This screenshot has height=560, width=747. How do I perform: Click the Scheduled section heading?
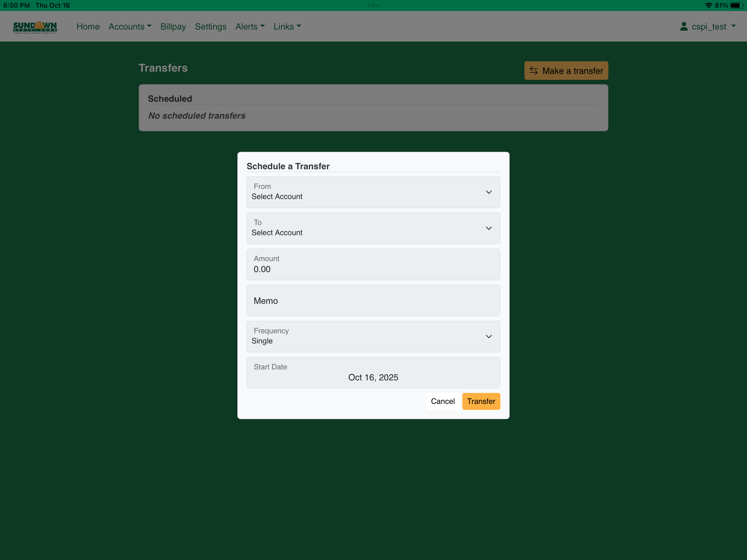tap(170, 99)
